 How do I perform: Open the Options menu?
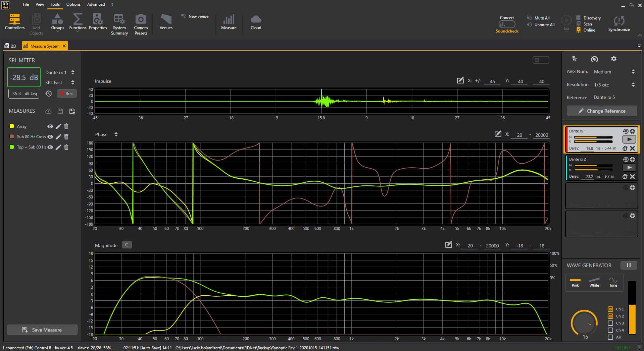[x=73, y=4]
